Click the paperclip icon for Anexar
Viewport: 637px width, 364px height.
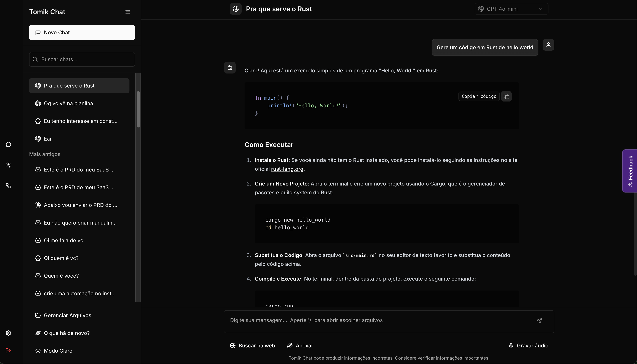290,346
